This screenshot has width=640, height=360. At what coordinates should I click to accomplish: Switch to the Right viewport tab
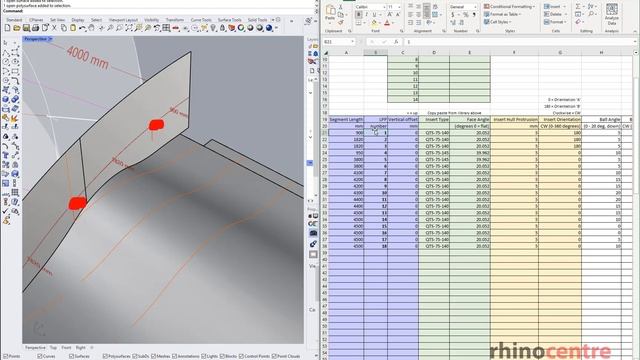point(80,348)
